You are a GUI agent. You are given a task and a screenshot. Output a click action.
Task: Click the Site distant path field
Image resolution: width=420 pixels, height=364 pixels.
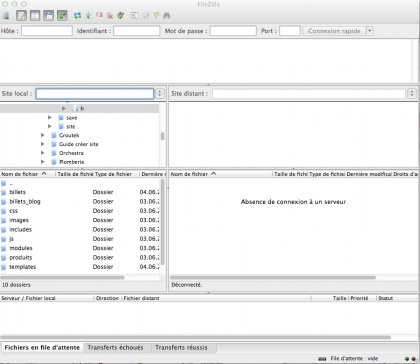[x=309, y=94]
